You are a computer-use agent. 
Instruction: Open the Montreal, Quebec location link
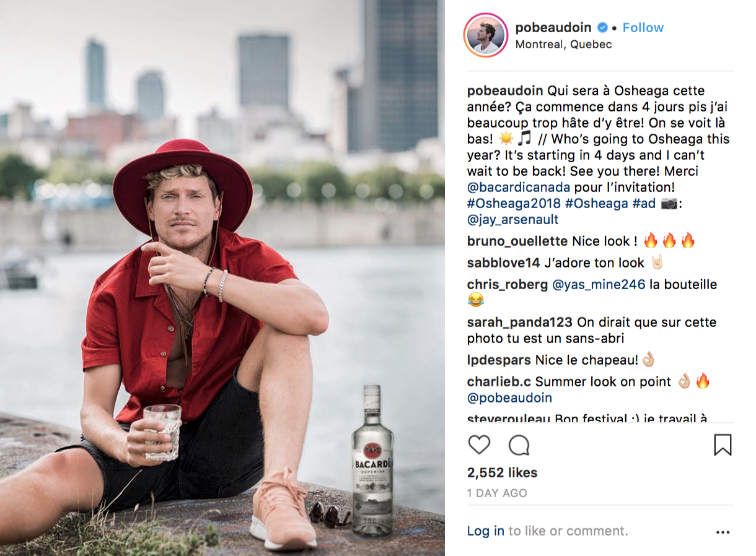click(x=563, y=45)
